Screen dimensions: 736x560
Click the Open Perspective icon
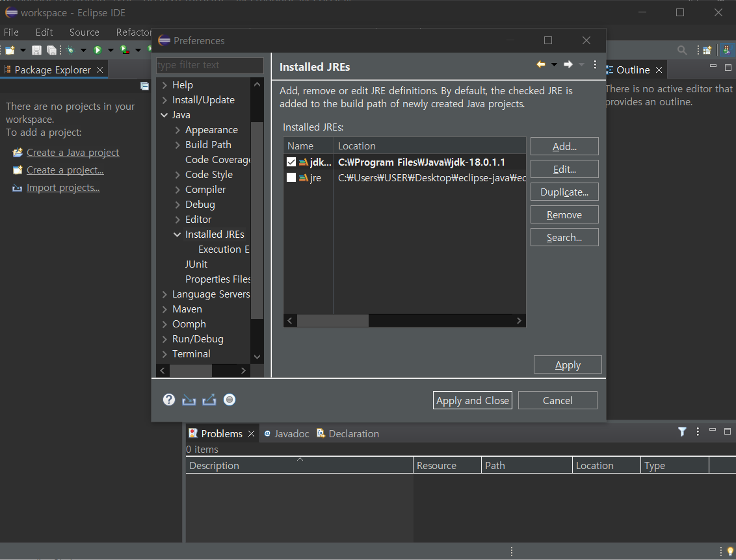707,50
